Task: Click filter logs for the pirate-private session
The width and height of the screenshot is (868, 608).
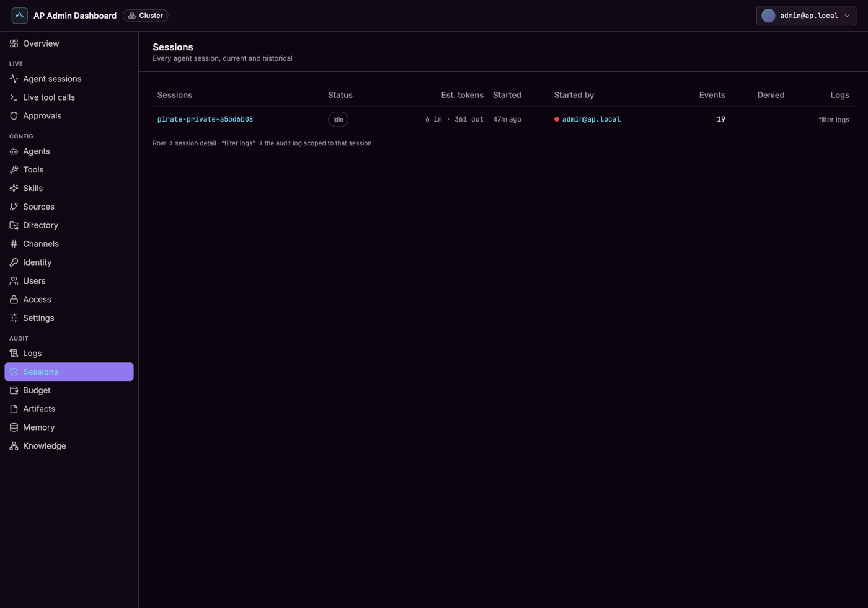Action: (834, 120)
